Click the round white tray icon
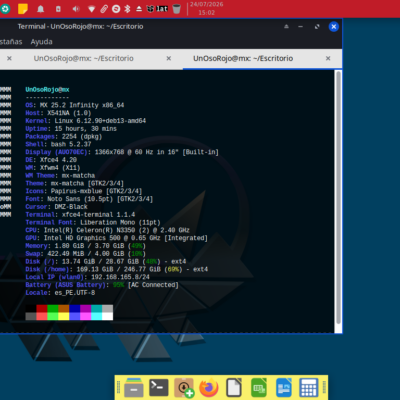 pyautogui.click(x=116, y=9)
